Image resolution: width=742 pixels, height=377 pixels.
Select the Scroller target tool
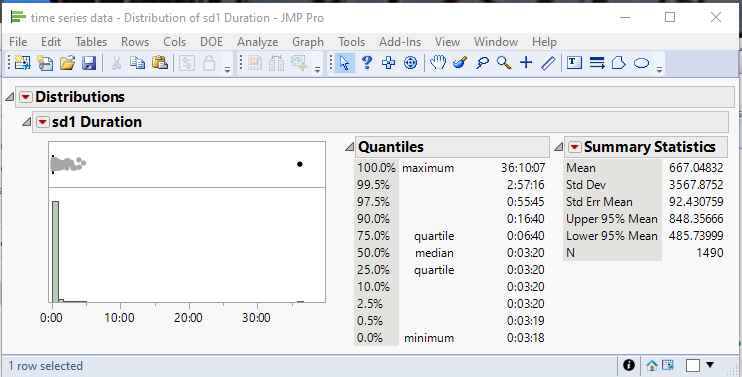point(410,63)
